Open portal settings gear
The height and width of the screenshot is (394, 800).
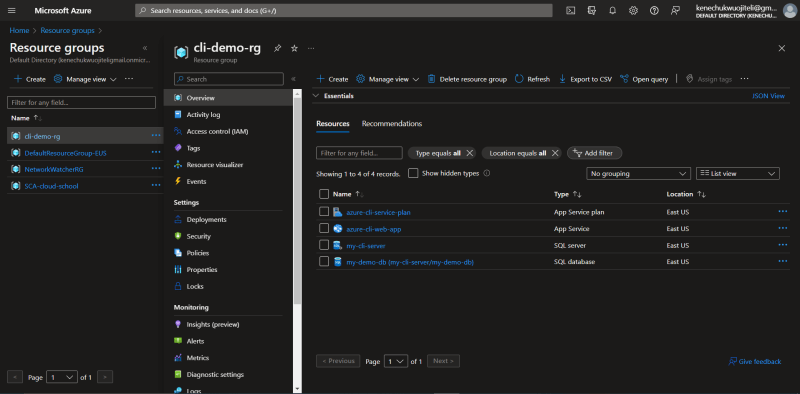[x=633, y=11]
